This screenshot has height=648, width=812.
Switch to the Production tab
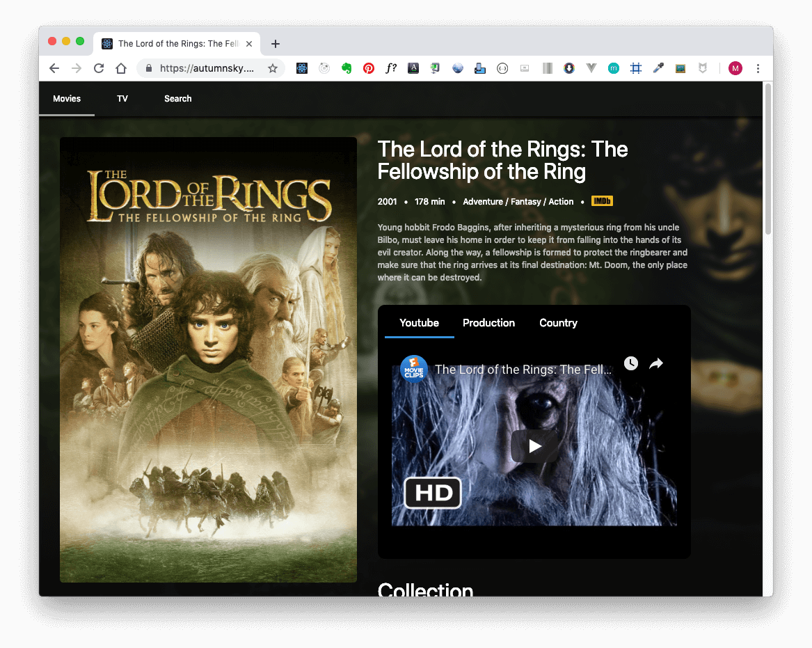tap(489, 323)
